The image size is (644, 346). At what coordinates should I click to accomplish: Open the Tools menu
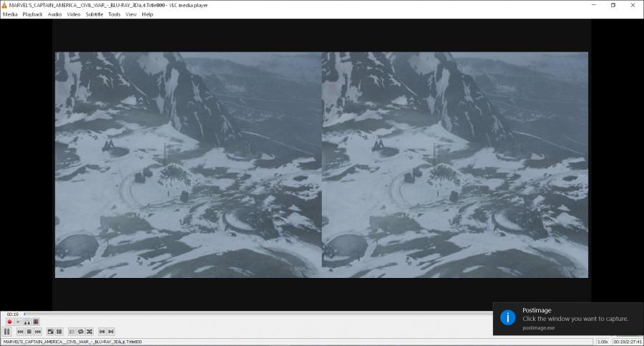114,14
